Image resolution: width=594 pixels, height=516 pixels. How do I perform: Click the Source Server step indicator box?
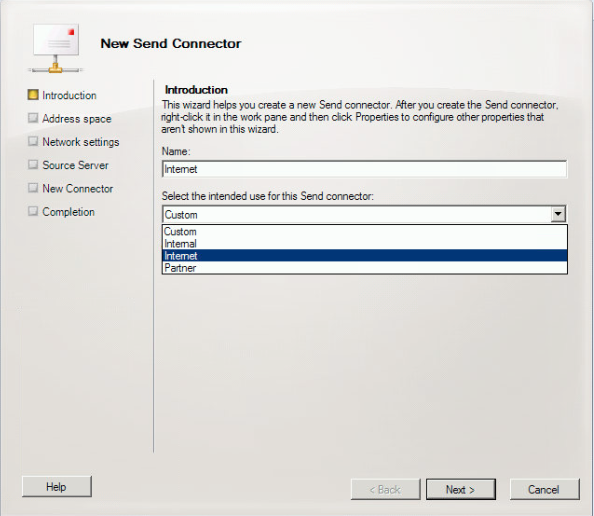click(x=33, y=164)
